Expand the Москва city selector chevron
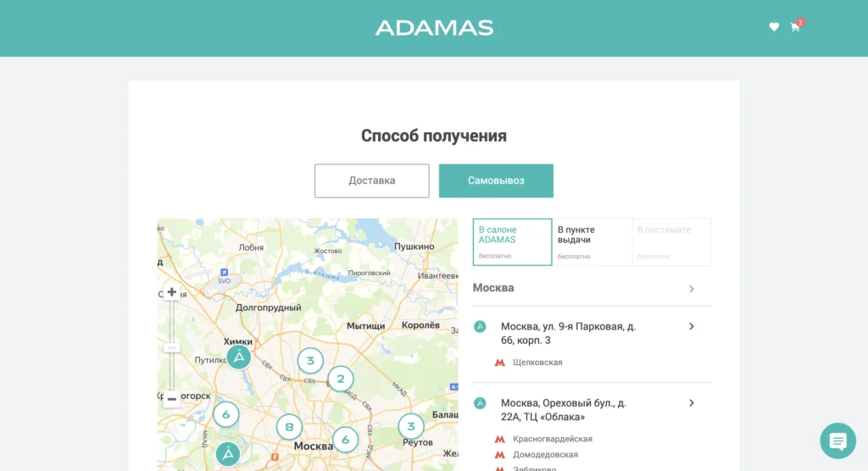868x471 pixels. (x=692, y=289)
